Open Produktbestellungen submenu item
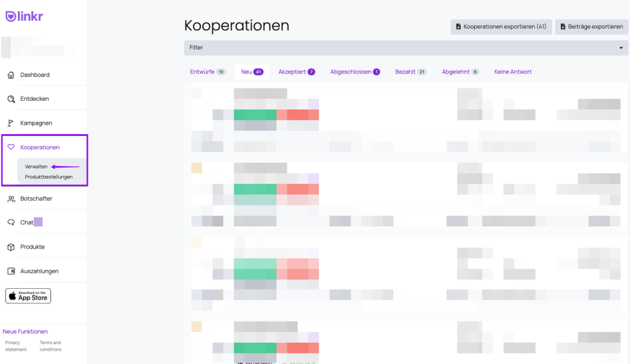The width and height of the screenshot is (630, 364). pyautogui.click(x=49, y=177)
